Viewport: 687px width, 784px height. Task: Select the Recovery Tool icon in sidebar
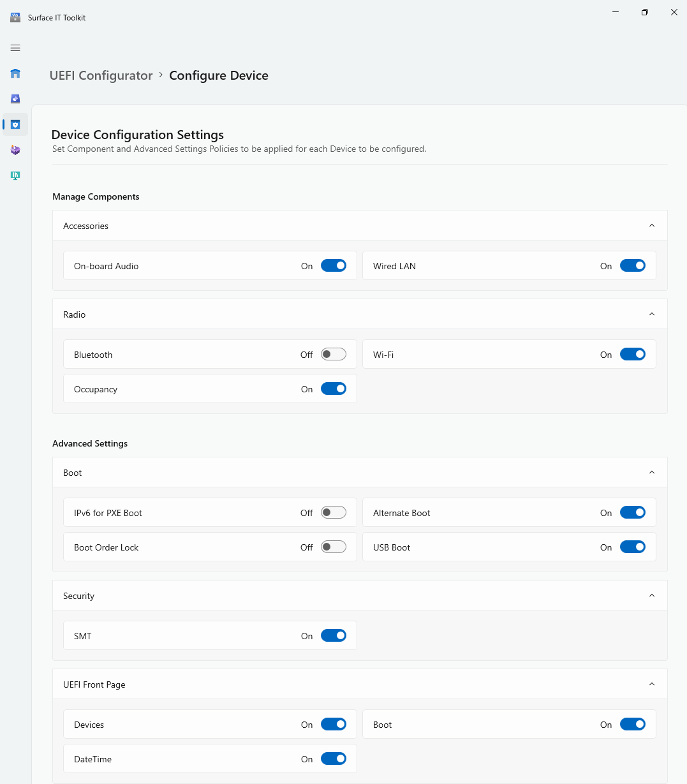click(15, 150)
